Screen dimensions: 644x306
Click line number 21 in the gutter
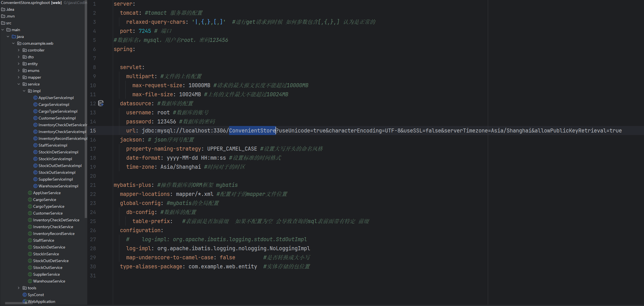pyautogui.click(x=93, y=185)
